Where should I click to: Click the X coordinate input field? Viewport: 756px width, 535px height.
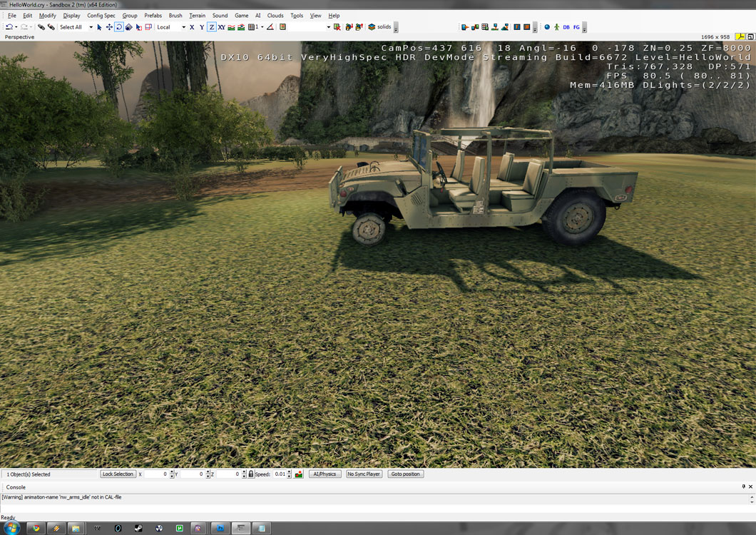tap(156, 474)
